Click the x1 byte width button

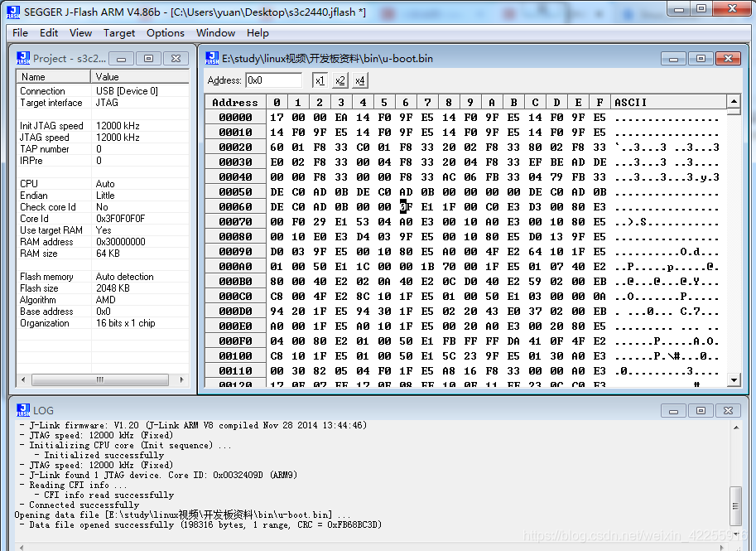click(320, 80)
